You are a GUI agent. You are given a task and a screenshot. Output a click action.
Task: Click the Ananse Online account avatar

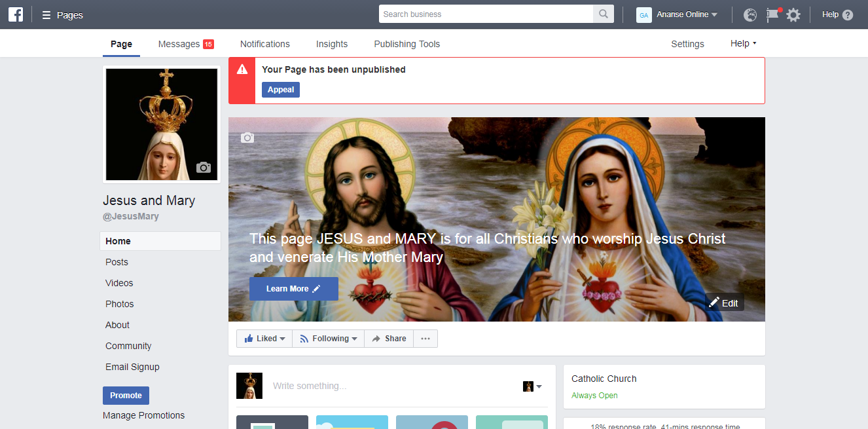644,15
